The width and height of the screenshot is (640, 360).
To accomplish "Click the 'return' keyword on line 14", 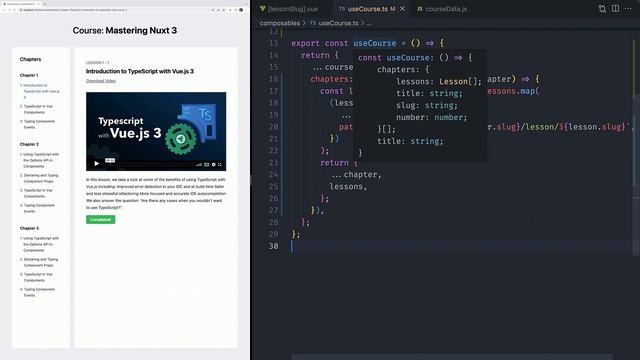I will click(315, 55).
